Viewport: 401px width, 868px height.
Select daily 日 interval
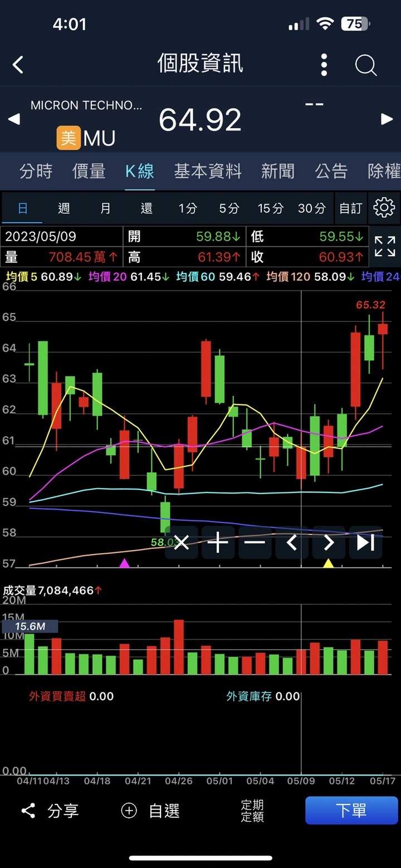tap(23, 208)
